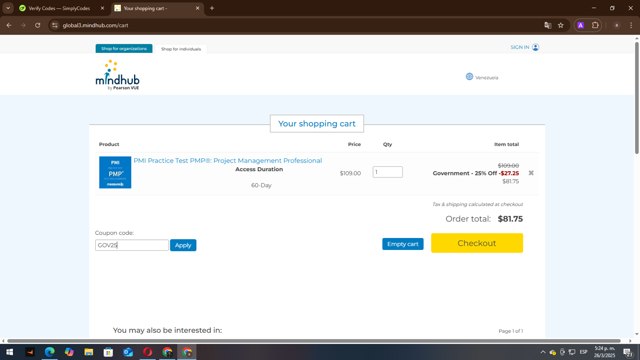Viewport: 640px width, 360px height.
Task: Click the browser back arrow
Action: tap(9, 25)
